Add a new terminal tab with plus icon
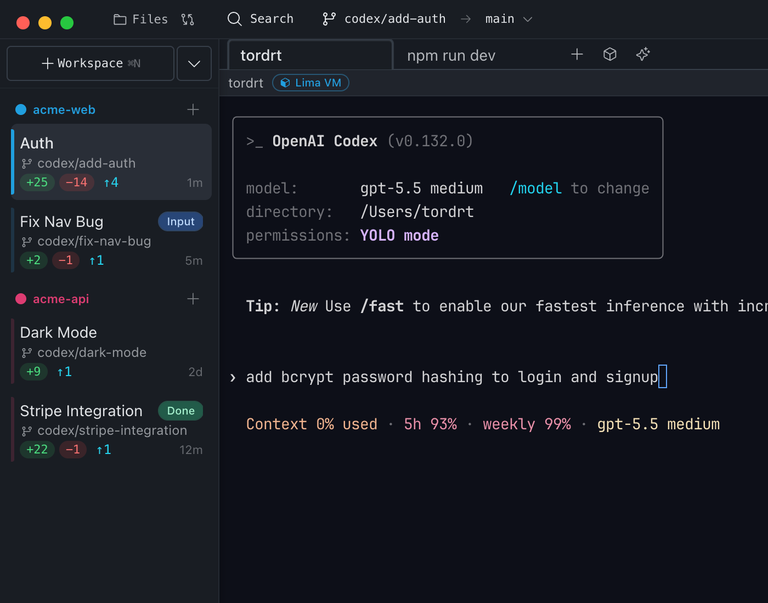This screenshot has height=603, width=768. click(577, 54)
